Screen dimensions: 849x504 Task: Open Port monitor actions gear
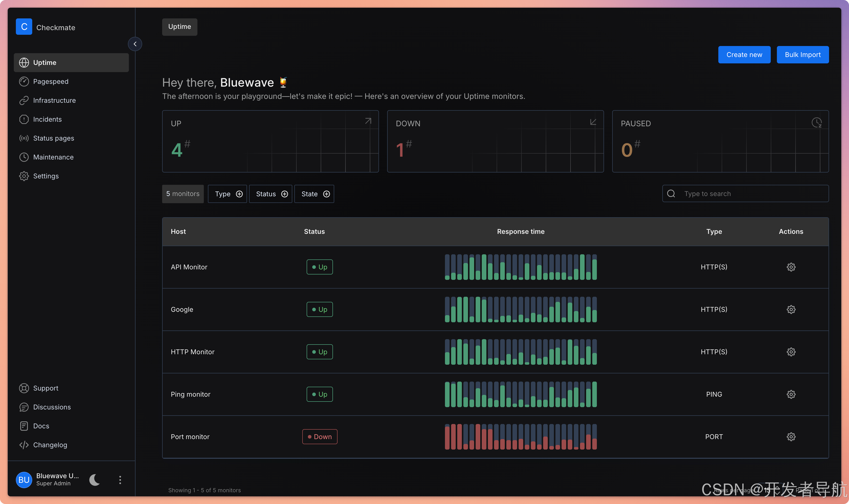click(x=791, y=437)
